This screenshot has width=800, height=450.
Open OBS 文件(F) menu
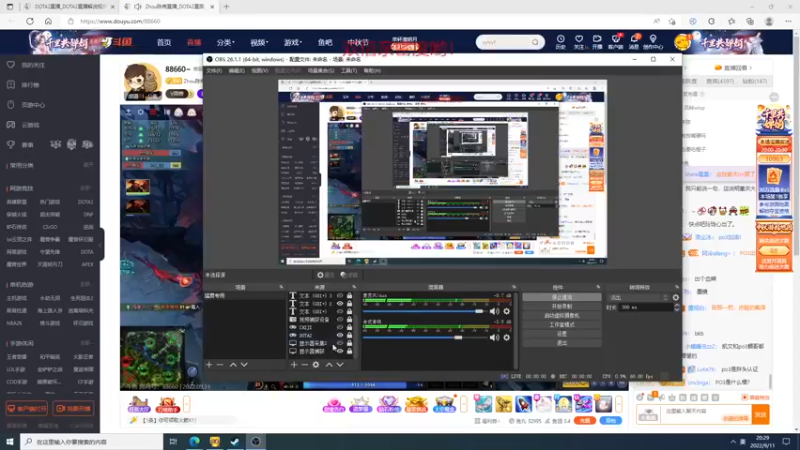pyautogui.click(x=214, y=70)
